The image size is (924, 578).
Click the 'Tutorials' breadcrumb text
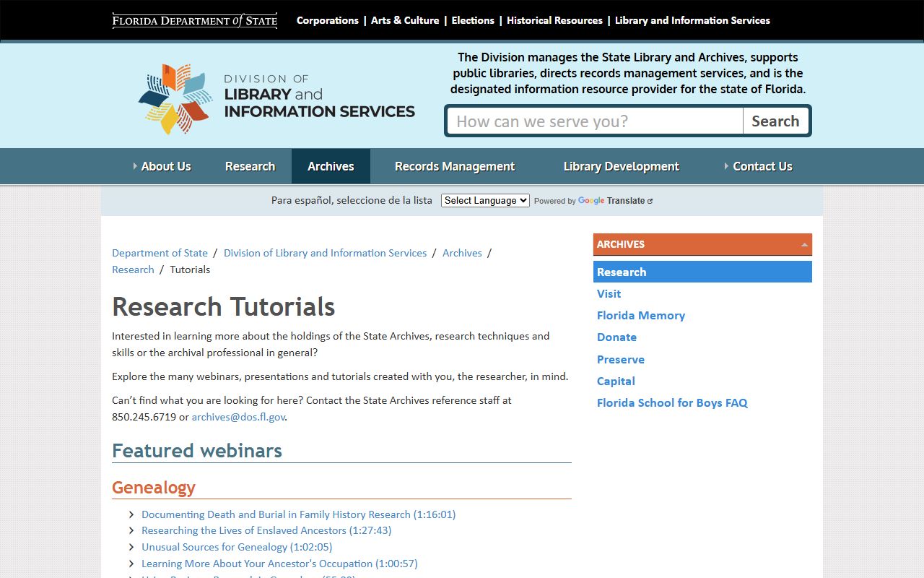(x=190, y=269)
